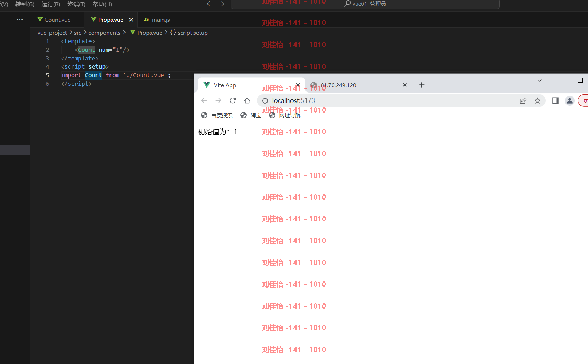The width and height of the screenshot is (588, 364).
Task: Select Props.vue in the breadcrumb path
Action: pyautogui.click(x=150, y=33)
